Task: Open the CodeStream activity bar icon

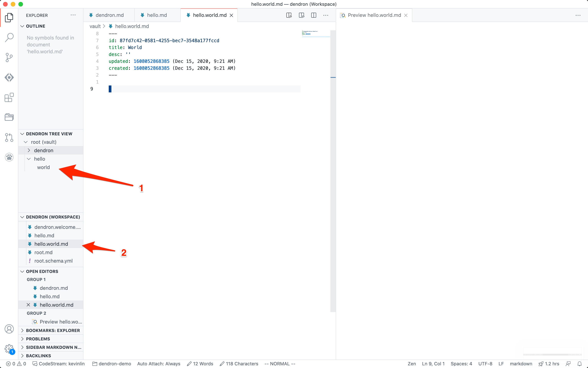Action: (9, 77)
